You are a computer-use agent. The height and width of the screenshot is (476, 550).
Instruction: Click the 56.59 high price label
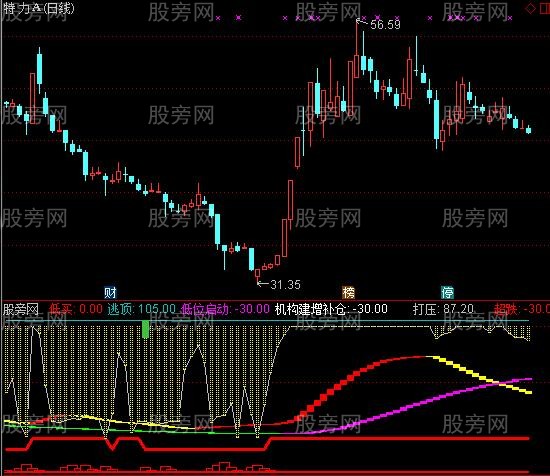coord(385,24)
